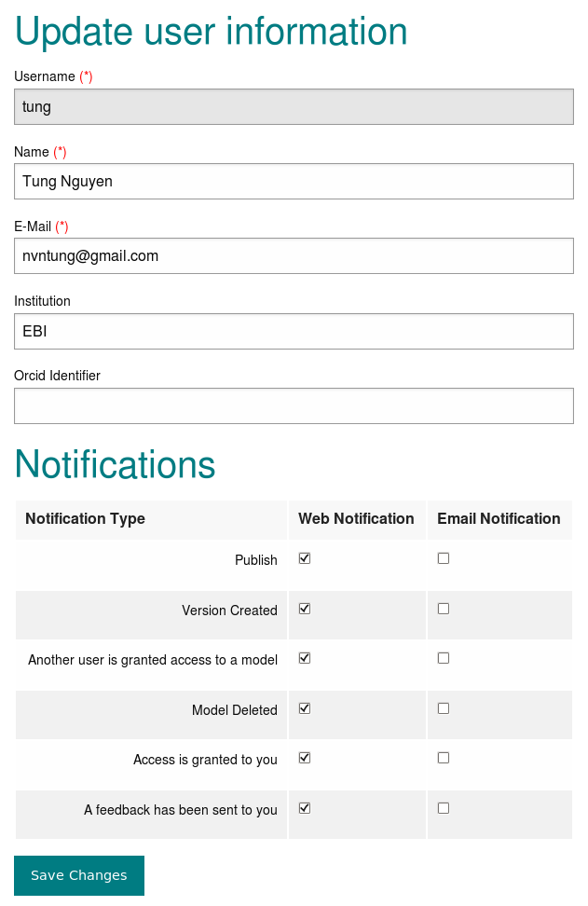Viewport: 588px width, 906px height.
Task: Click the E-Mail address field
Action: point(294,255)
